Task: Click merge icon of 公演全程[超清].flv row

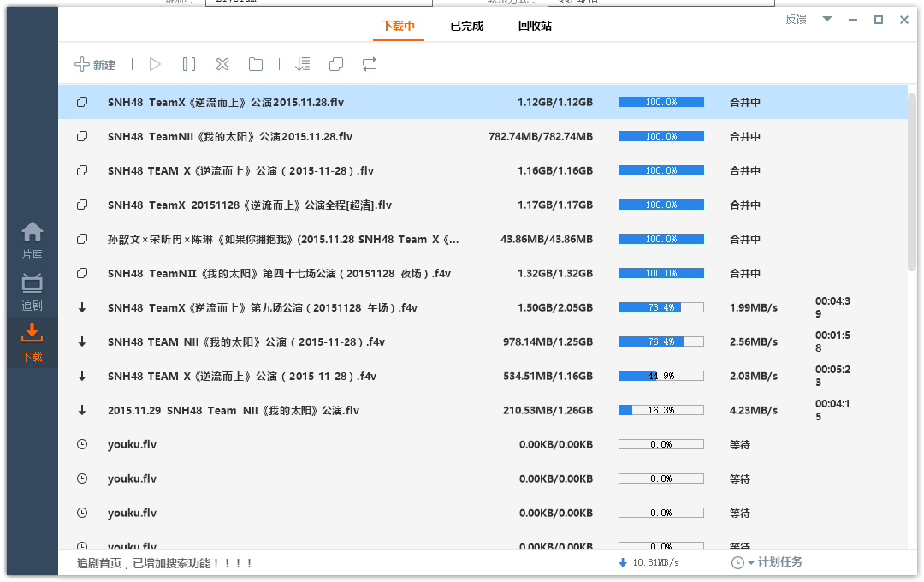Action: point(82,205)
